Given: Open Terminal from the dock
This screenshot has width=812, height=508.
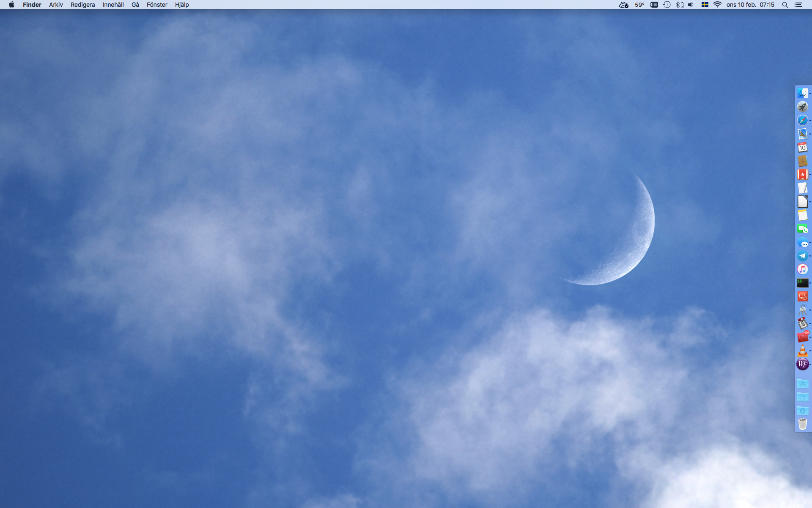Looking at the screenshot, I should point(802,283).
